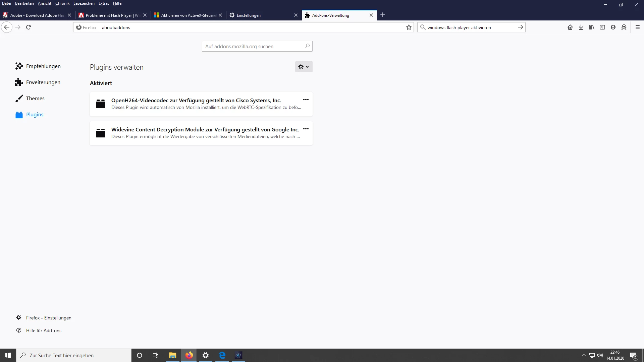644x362 pixels.
Task: Open the Downloads toolbar icon
Action: coord(581,27)
